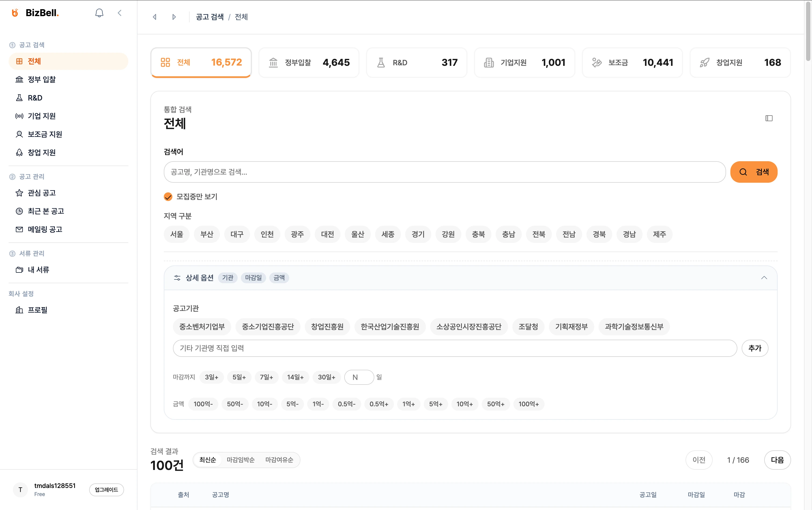
Task: Click the back navigation triangle
Action: point(155,17)
